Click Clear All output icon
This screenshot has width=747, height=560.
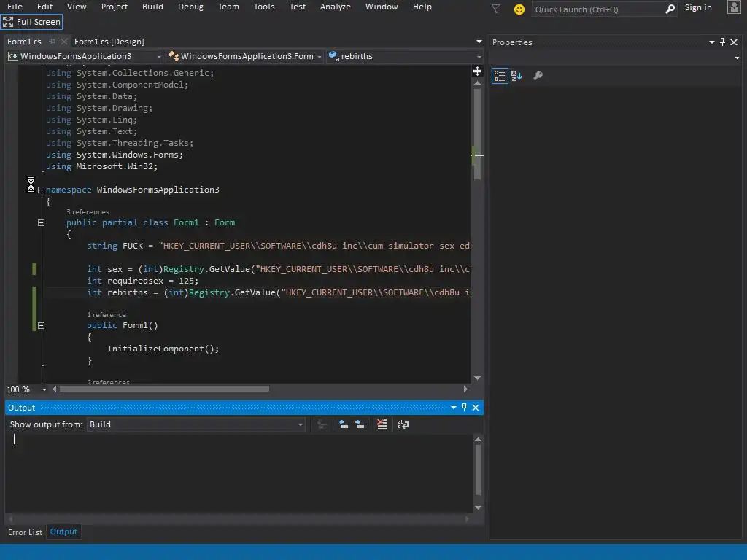point(382,424)
